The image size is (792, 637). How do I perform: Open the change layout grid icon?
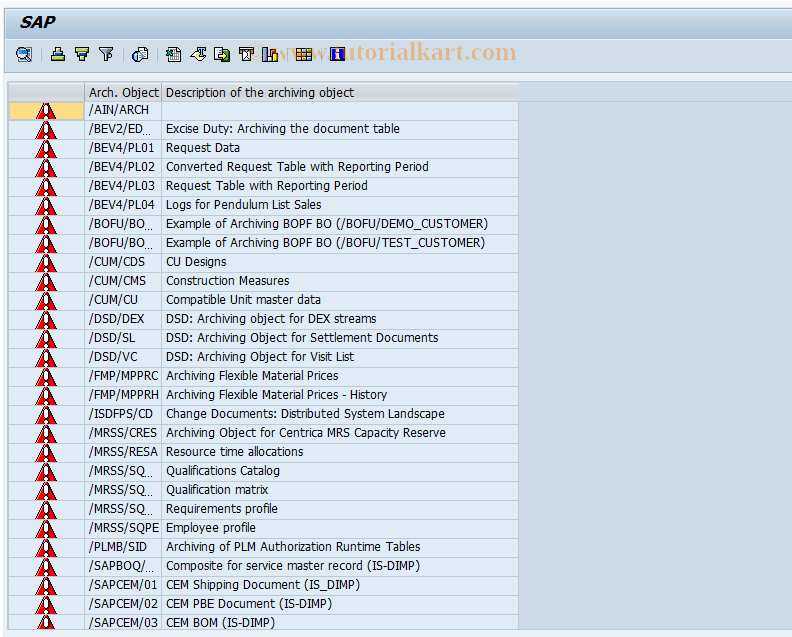[x=304, y=54]
